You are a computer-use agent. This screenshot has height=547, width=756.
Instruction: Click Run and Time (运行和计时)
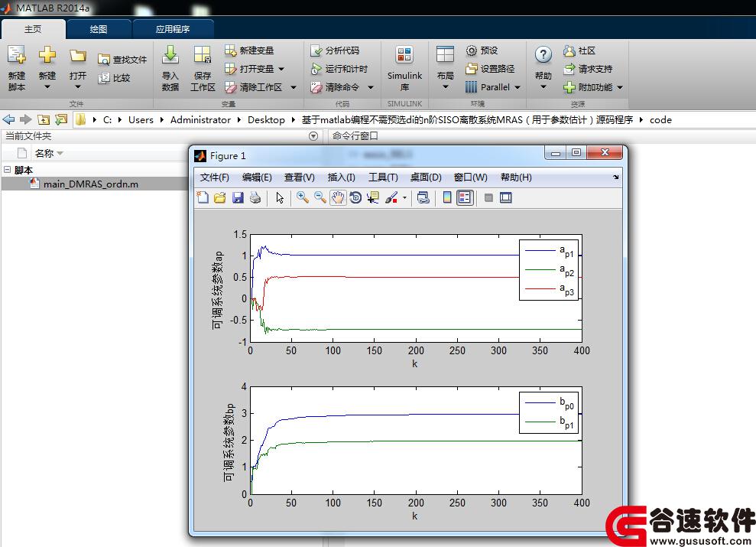pyautogui.click(x=339, y=69)
